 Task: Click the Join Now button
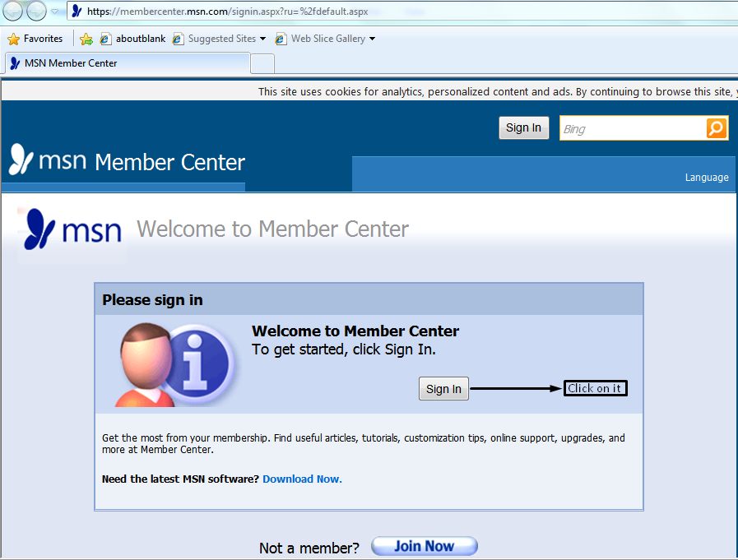click(425, 546)
